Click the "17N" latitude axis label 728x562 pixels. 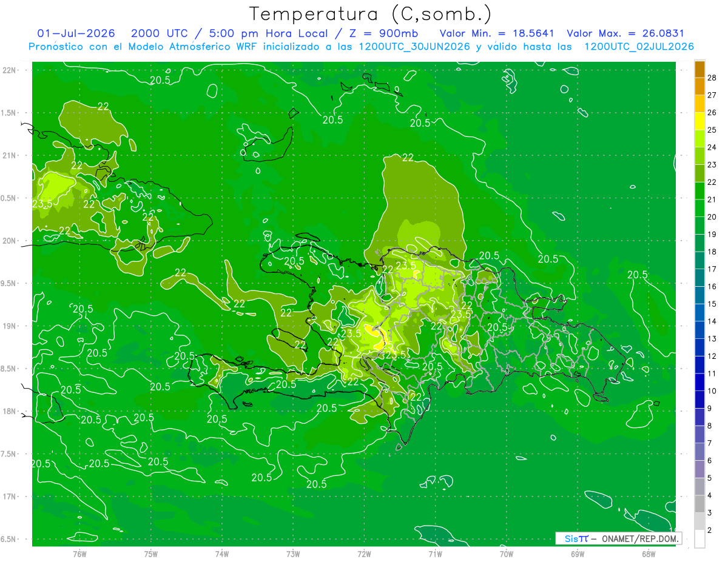10,497
